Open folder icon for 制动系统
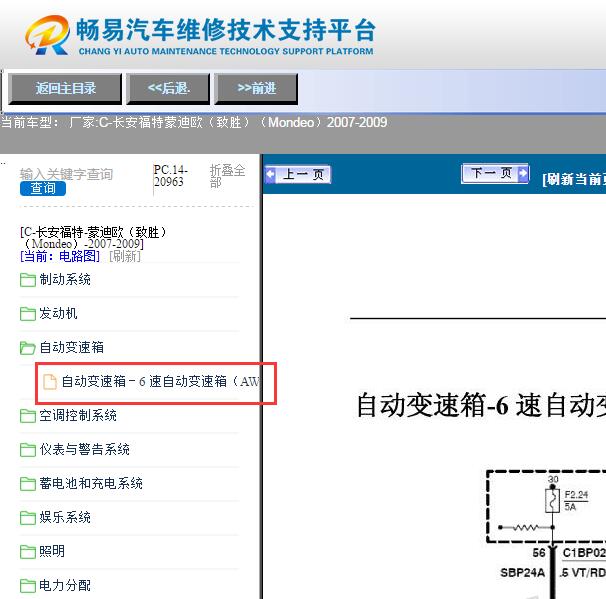Viewport: 606px width, 599px height. 28,280
